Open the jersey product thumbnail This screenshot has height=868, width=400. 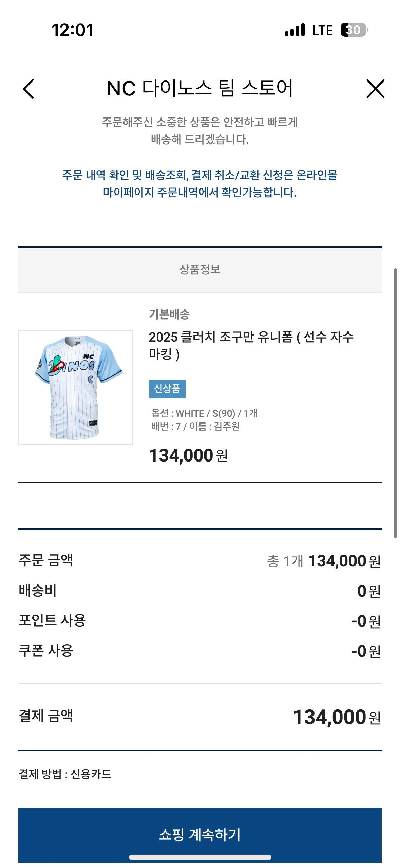[x=75, y=387]
